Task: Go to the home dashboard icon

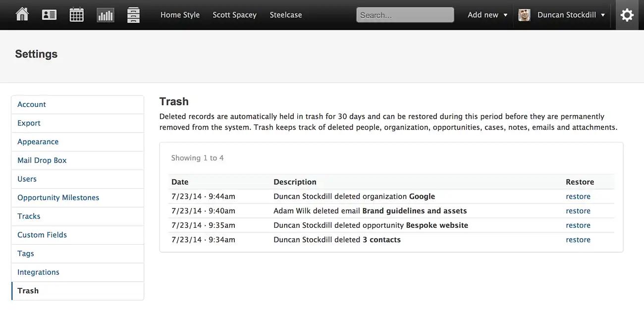Action: (22, 14)
